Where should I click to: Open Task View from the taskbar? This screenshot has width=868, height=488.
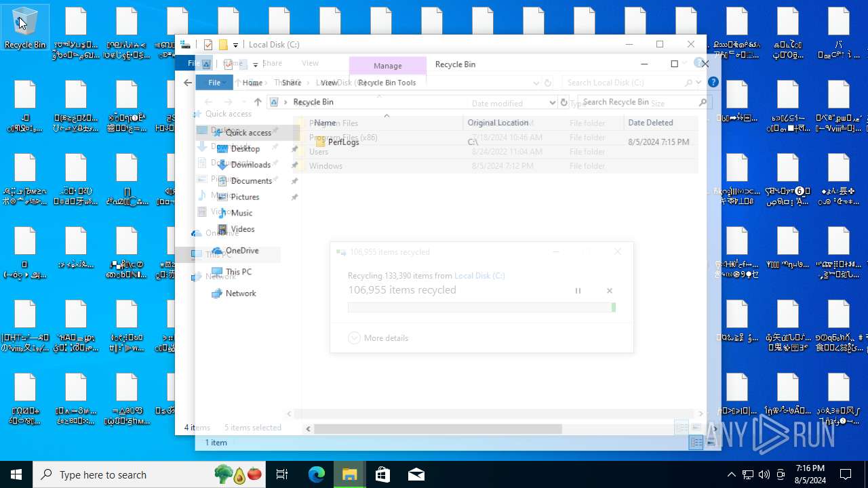pos(282,474)
